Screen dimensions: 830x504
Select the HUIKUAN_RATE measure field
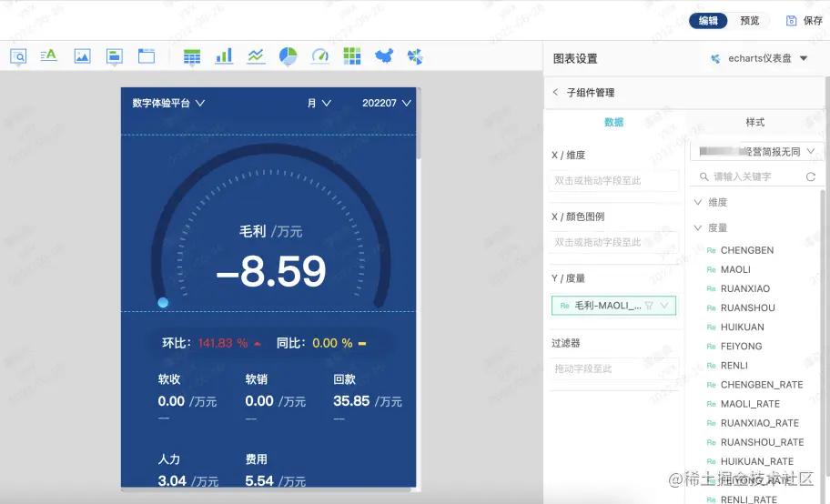click(x=757, y=461)
